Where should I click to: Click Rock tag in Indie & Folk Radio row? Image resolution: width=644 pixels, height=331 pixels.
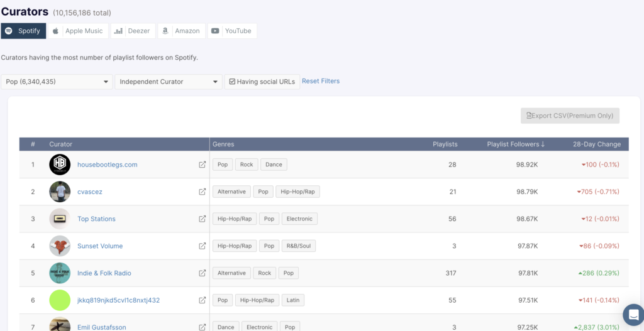point(265,273)
